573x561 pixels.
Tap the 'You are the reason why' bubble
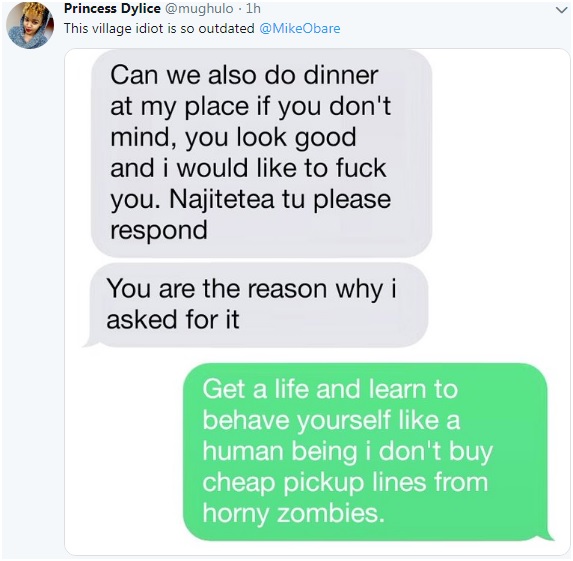256,304
